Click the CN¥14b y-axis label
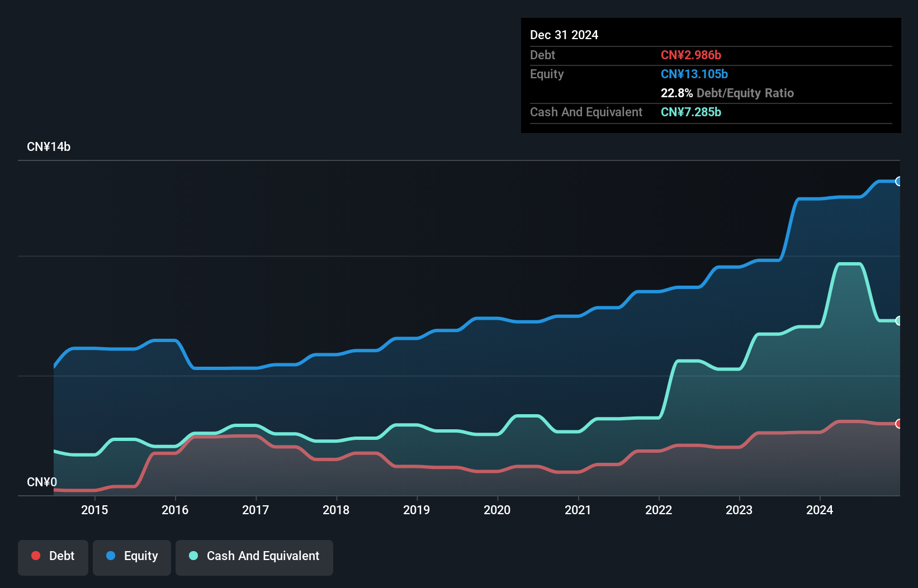The height and width of the screenshot is (588, 918). [49, 147]
